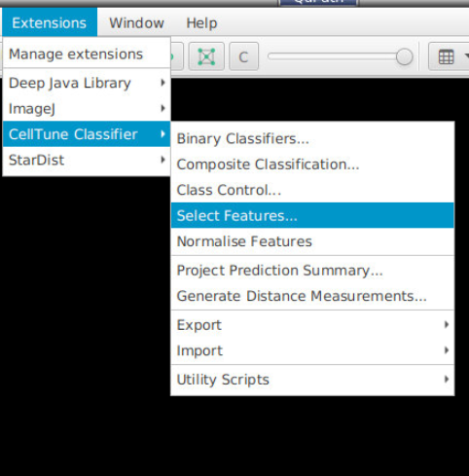Expand the StarDist submenu

[87, 160]
